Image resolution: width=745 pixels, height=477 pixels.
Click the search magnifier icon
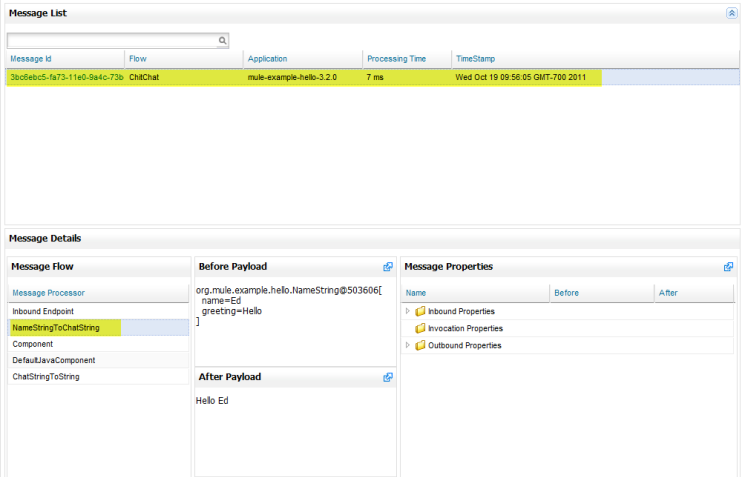click(x=223, y=41)
